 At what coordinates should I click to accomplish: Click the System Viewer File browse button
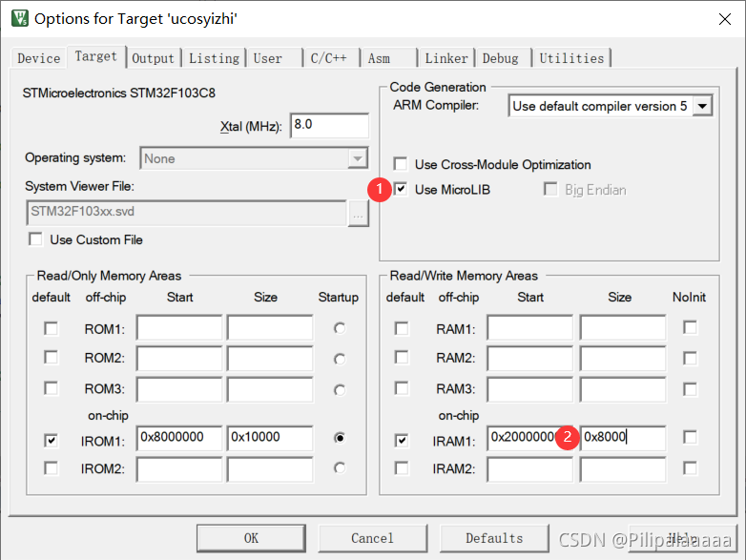click(x=359, y=214)
